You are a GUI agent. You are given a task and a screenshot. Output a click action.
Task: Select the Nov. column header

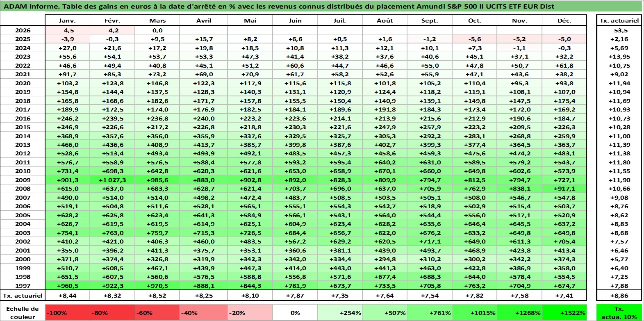519,20
